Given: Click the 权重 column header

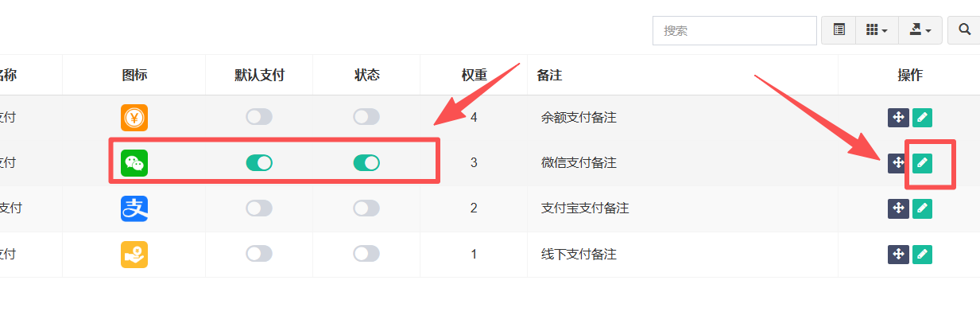Looking at the screenshot, I should [474, 76].
